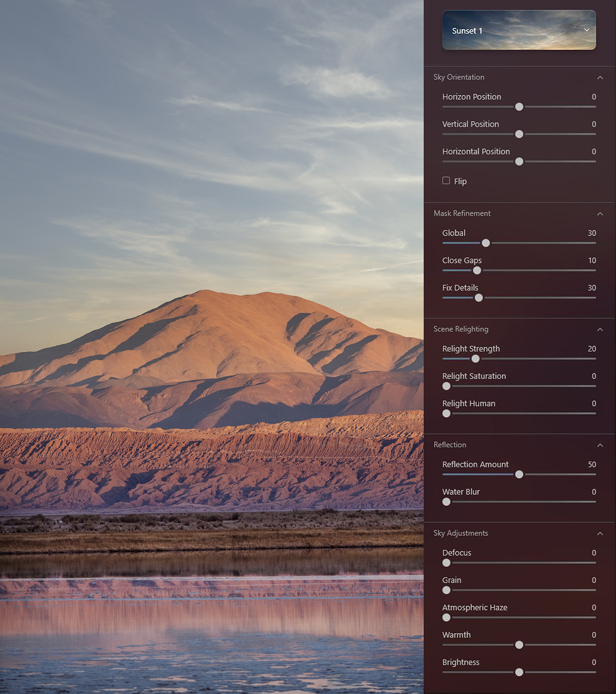Viewport: 616px width, 694px height.
Task: Click the Fix Details value 30
Action: 592,288
